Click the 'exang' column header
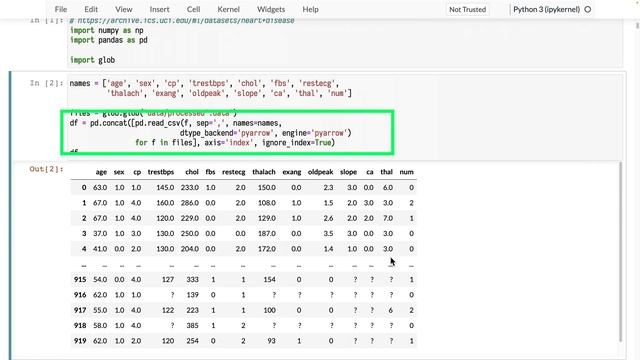The height and width of the screenshot is (360, 640). tap(292, 172)
